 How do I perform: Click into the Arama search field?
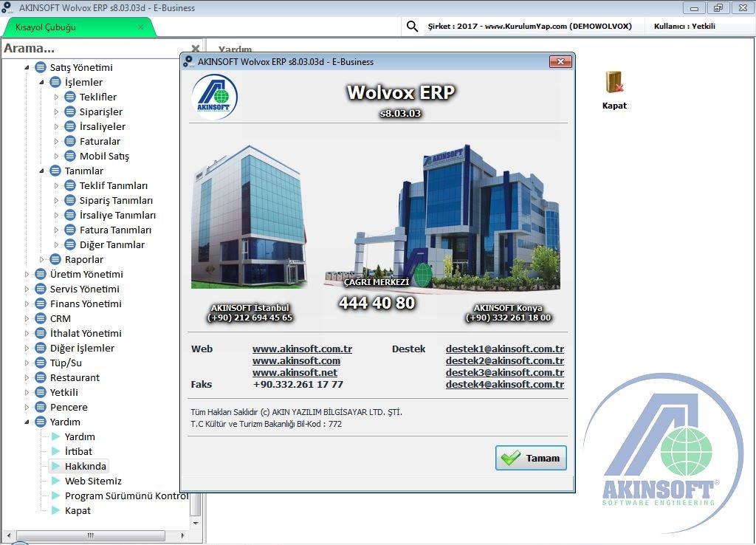tap(95, 48)
